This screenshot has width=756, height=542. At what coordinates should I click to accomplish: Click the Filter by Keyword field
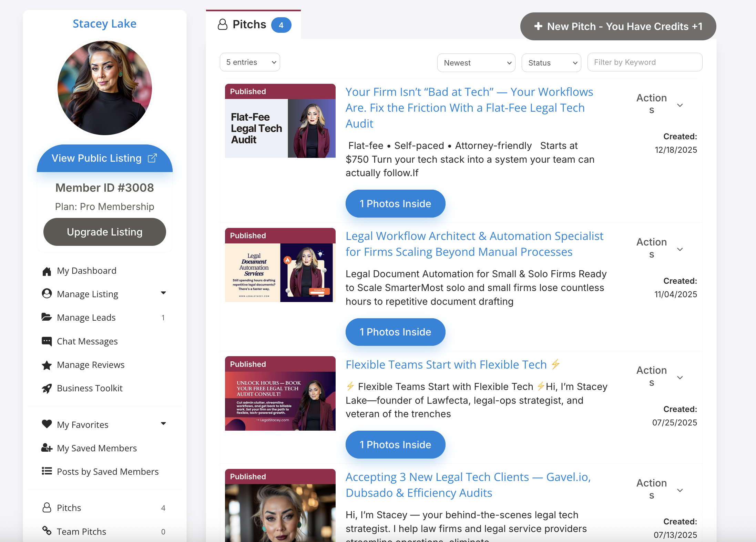[x=644, y=62]
